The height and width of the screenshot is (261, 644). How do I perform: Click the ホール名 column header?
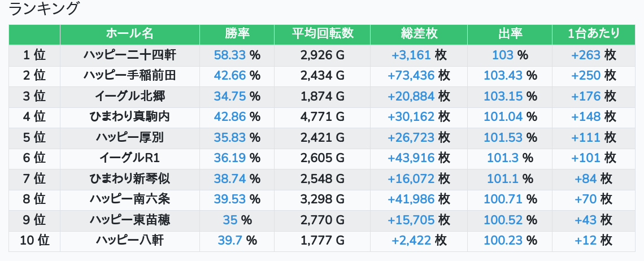pyautogui.click(x=129, y=34)
